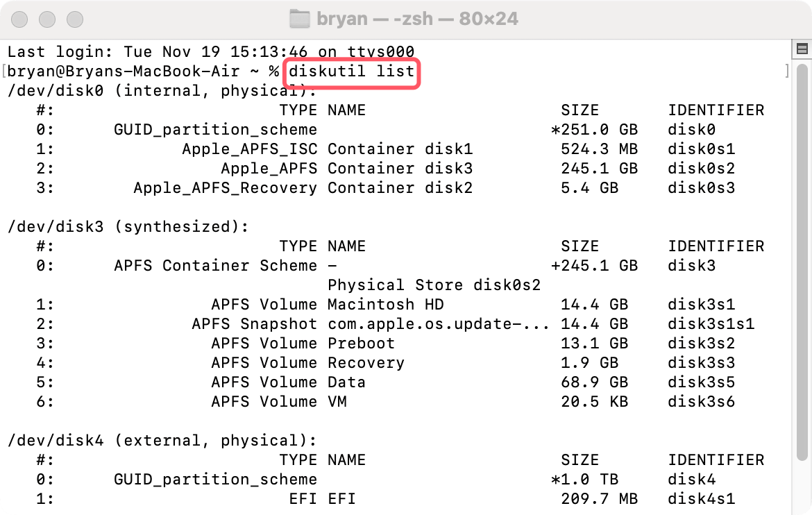Click the split-pane icon above the scrollbar
The width and height of the screenshot is (812, 515).
(x=802, y=50)
